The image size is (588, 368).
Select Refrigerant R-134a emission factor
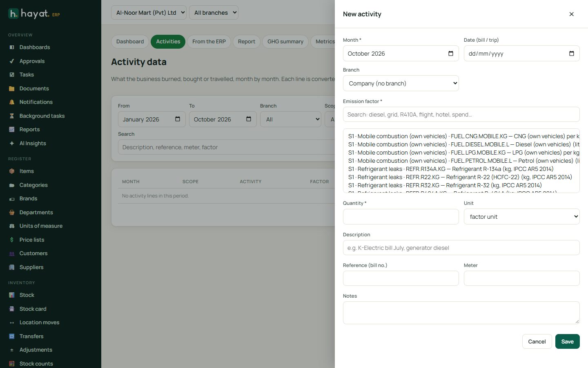coord(461,169)
